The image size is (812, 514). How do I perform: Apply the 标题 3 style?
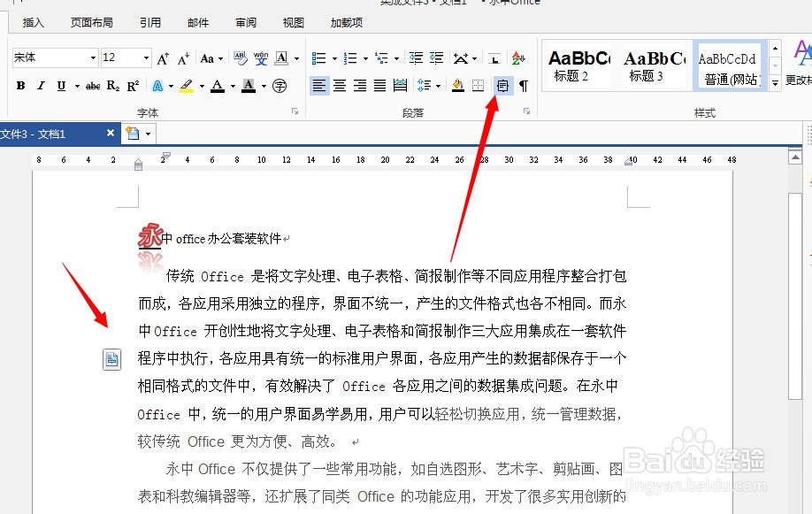(x=655, y=65)
